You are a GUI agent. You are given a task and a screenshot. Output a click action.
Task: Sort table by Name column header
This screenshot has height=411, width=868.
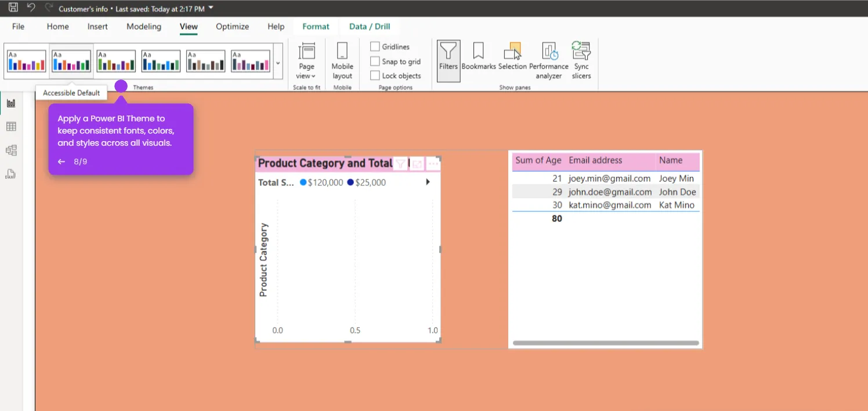(671, 160)
